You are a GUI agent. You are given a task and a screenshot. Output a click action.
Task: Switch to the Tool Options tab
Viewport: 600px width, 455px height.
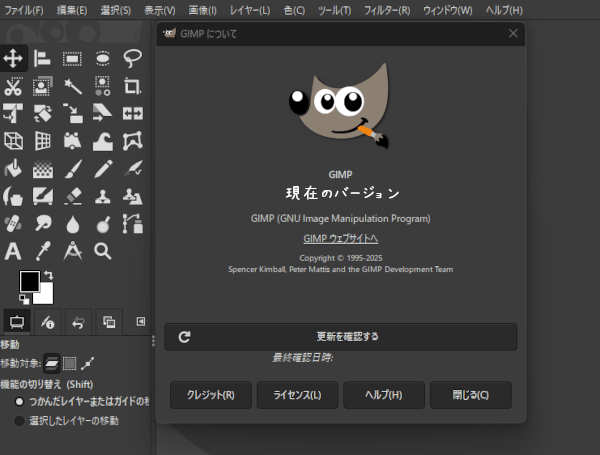[x=17, y=322]
